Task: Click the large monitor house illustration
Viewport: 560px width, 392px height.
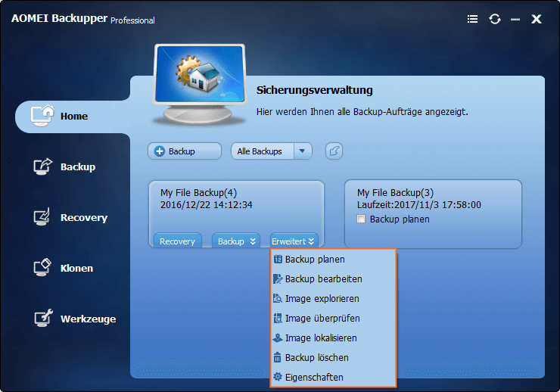Action: (200, 85)
